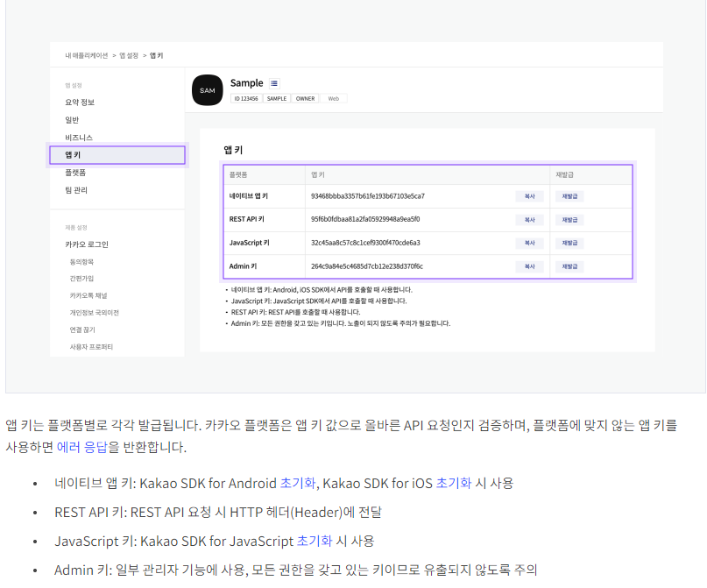This screenshot has height=588, width=707.
Task: Click 내 애플리케이션 breadcrumb
Action: pyautogui.click(x=87, y=55)
